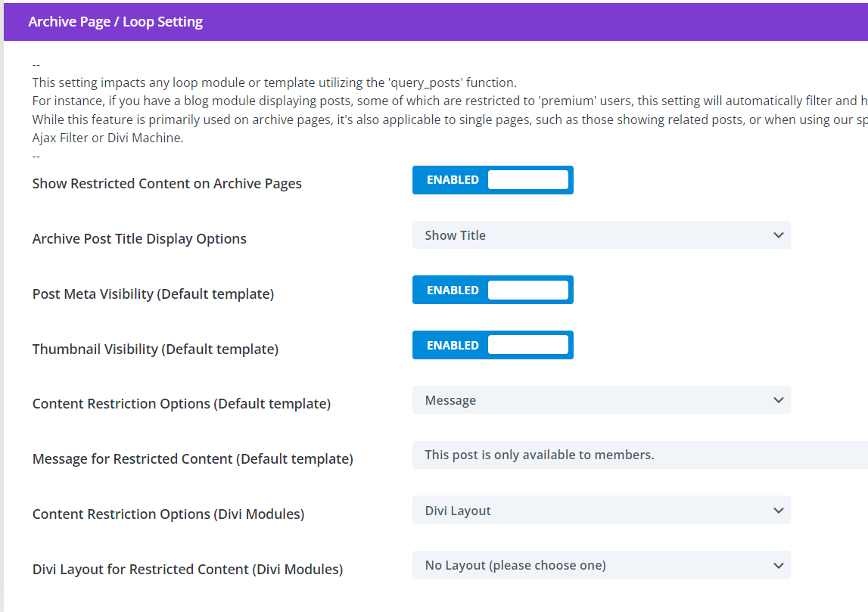The height and width of the screenshot is (612, 868).
Task: Click the chevron on the No Layout dropdown
Action: 778,565
